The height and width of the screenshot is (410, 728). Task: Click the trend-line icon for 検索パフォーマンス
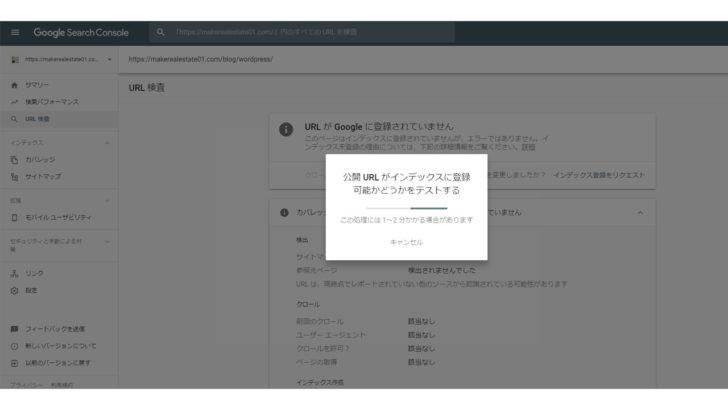(x=14, y=102)
